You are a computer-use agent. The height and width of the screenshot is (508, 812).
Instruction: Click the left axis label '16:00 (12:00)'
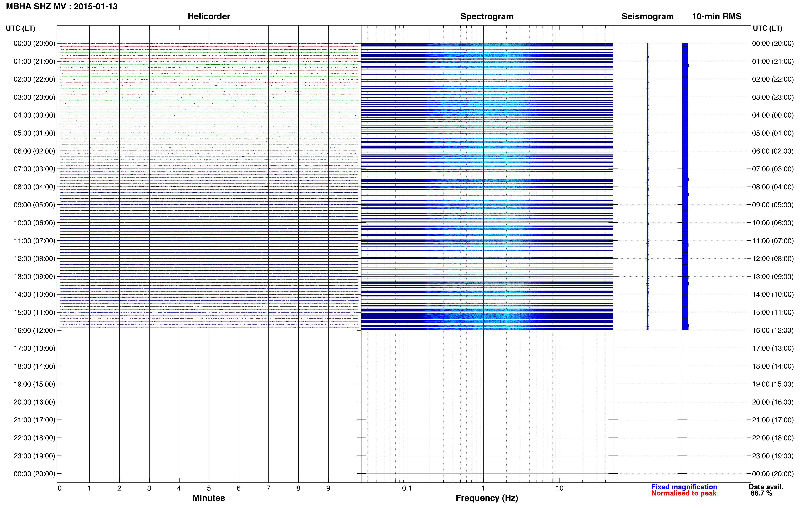(x=34, y=330)
